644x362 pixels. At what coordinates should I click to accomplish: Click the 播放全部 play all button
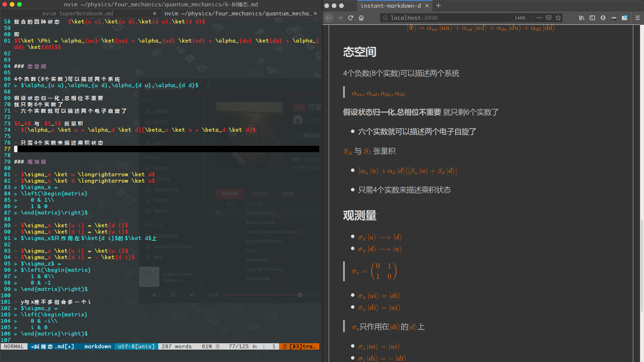pyautogui.click(x=308, y=135)
